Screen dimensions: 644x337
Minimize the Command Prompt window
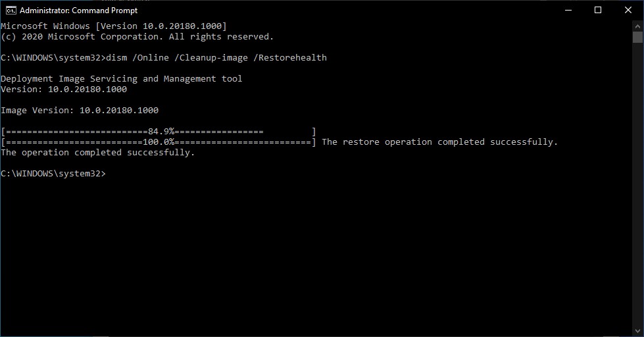(x=568, y=11)
